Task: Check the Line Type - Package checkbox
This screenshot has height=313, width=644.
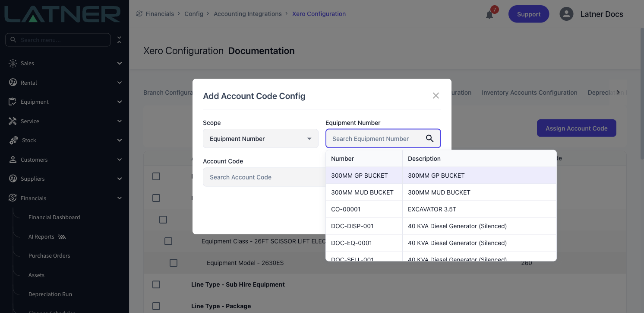Action: pyautogui.click(x=156, y=306)
